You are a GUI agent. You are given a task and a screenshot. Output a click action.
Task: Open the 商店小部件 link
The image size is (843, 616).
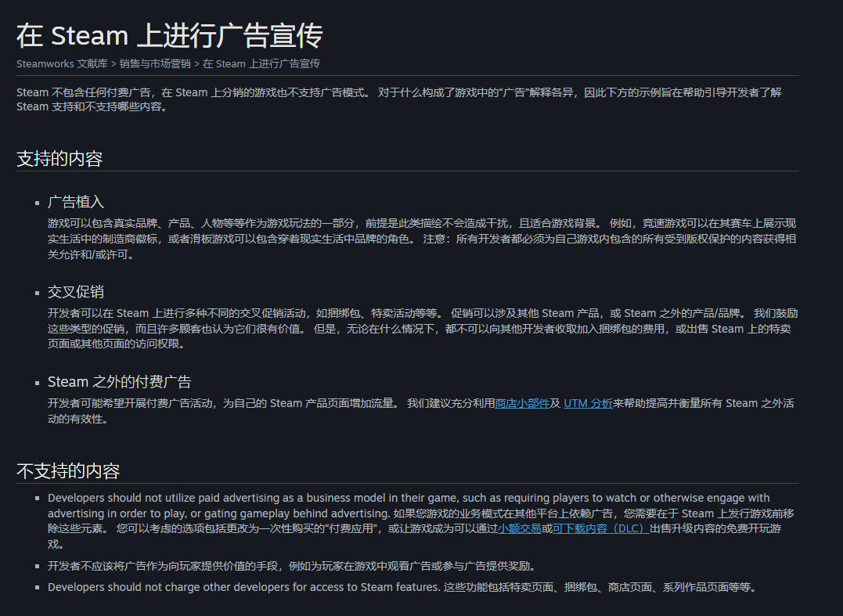pyautogui.click(x=521, y=403)
